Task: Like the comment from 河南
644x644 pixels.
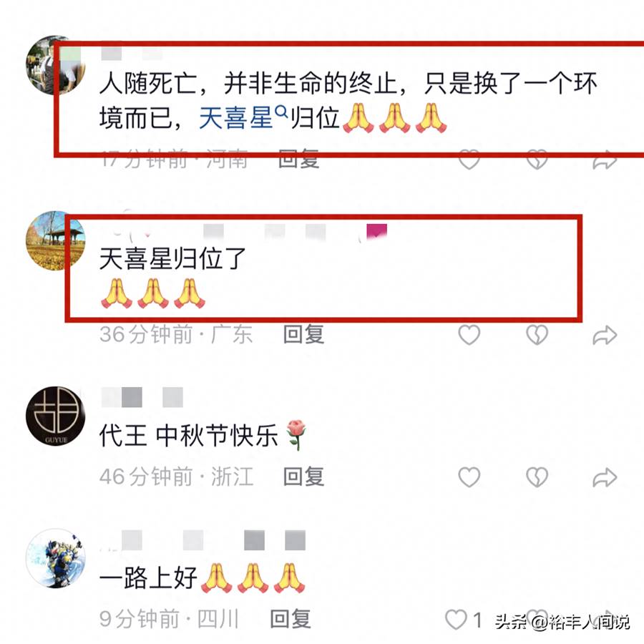Action: click(x=469, y=160)
